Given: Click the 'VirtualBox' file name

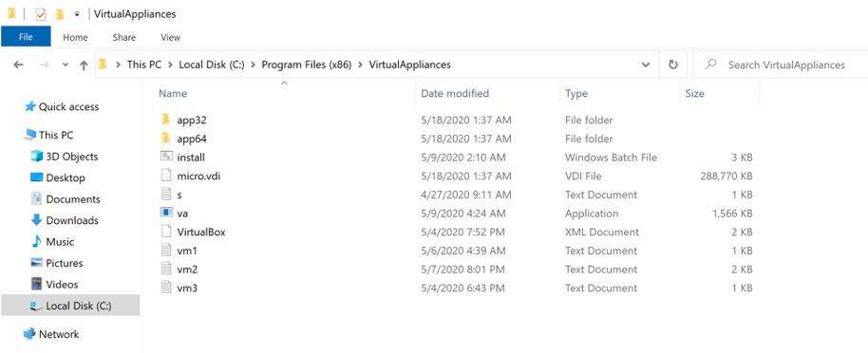Looking at the screenshot, I should [x=201, y=232].
